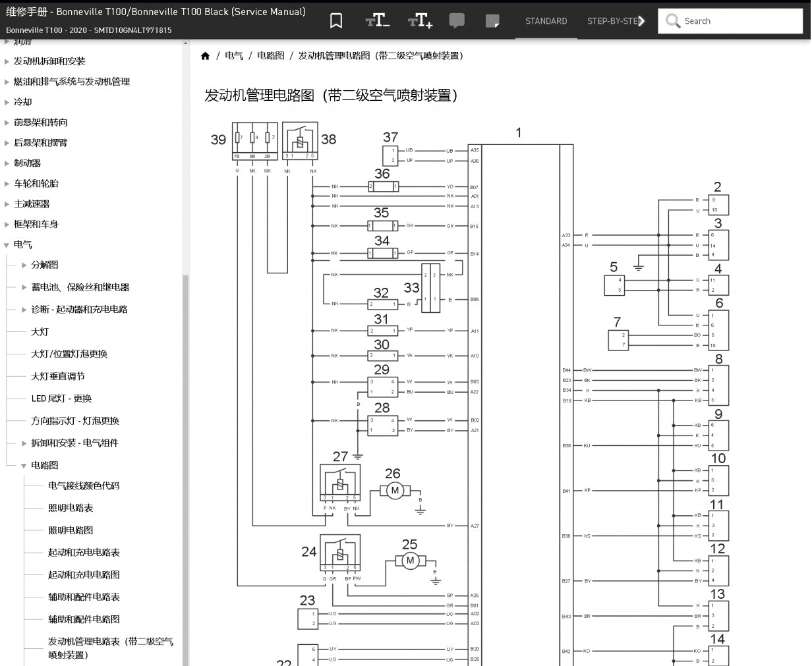
Task: Decrease the text size using the T- icon
Action: [377, 20]
